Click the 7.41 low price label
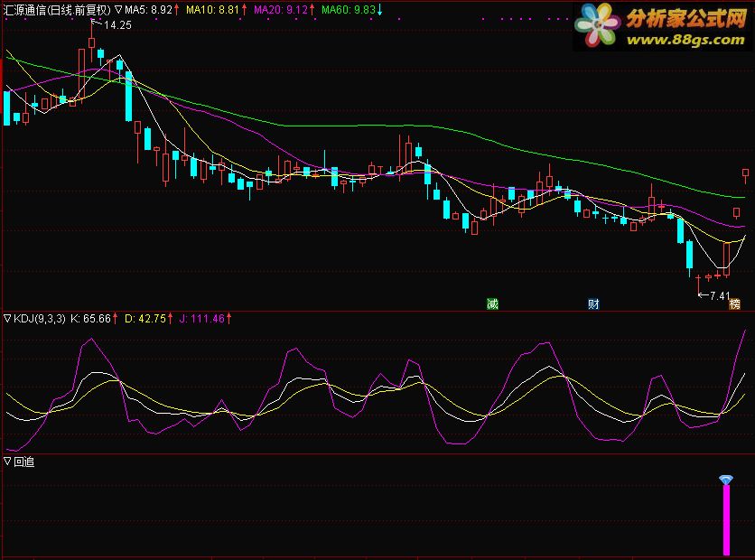Image resolution: width=755 pixels, height=560 pixels. [x=720, y=295]
